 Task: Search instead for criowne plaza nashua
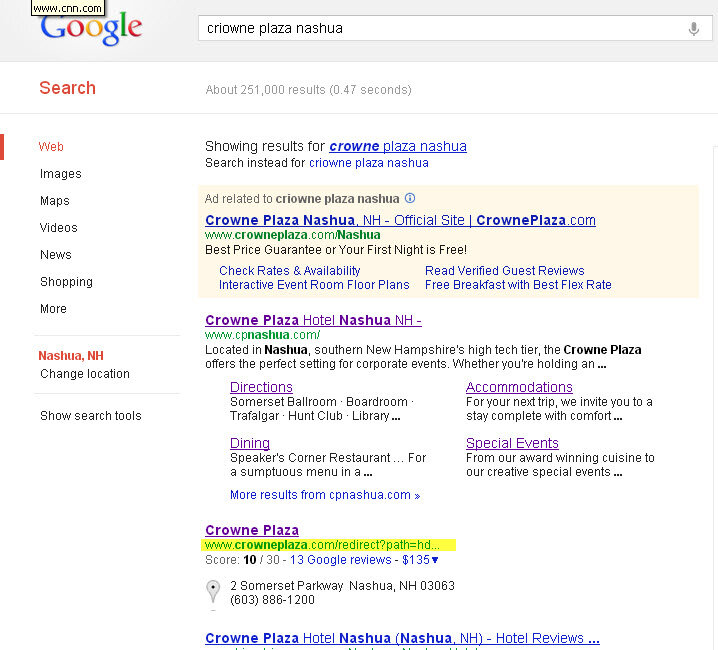[x=369, y=163]
